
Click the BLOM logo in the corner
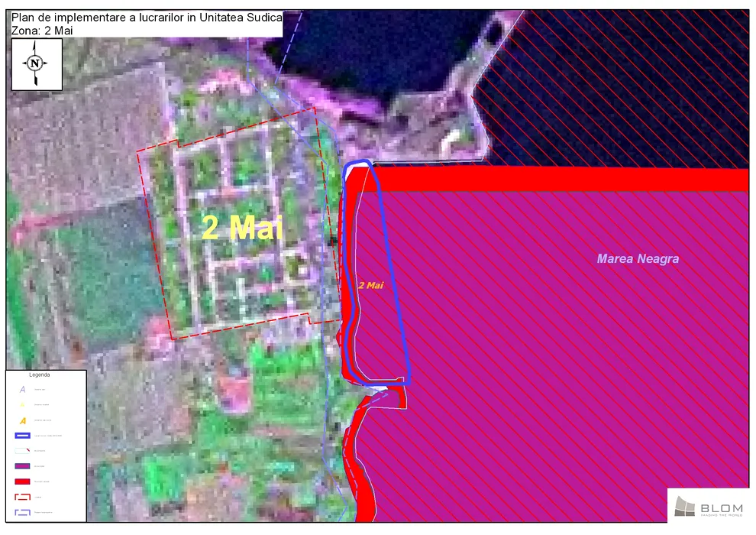708,505
